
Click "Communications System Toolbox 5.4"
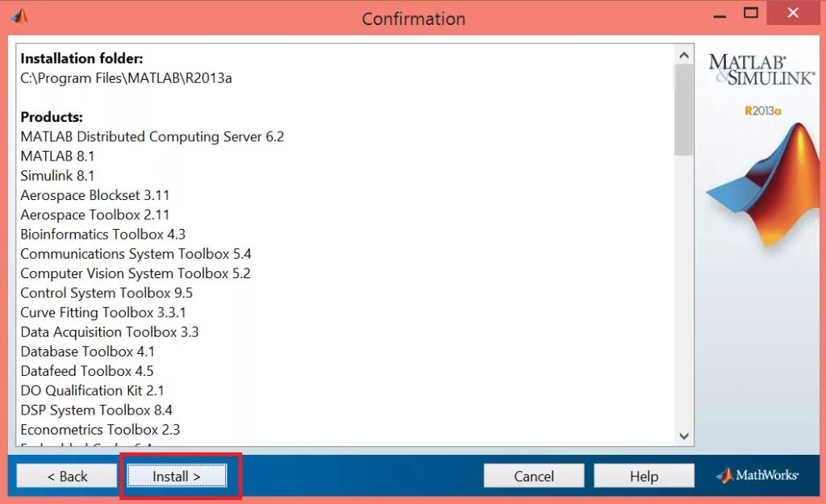coord(136,254)
